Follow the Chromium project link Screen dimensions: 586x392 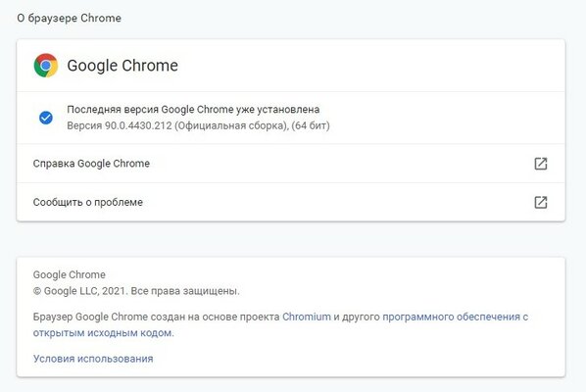[x=307, y=317]
